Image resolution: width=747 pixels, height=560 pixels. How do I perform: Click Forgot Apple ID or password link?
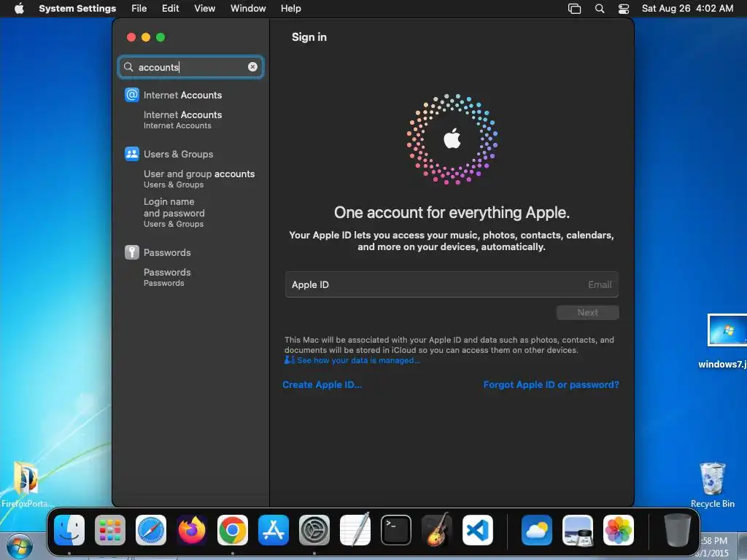click(551, 384)
